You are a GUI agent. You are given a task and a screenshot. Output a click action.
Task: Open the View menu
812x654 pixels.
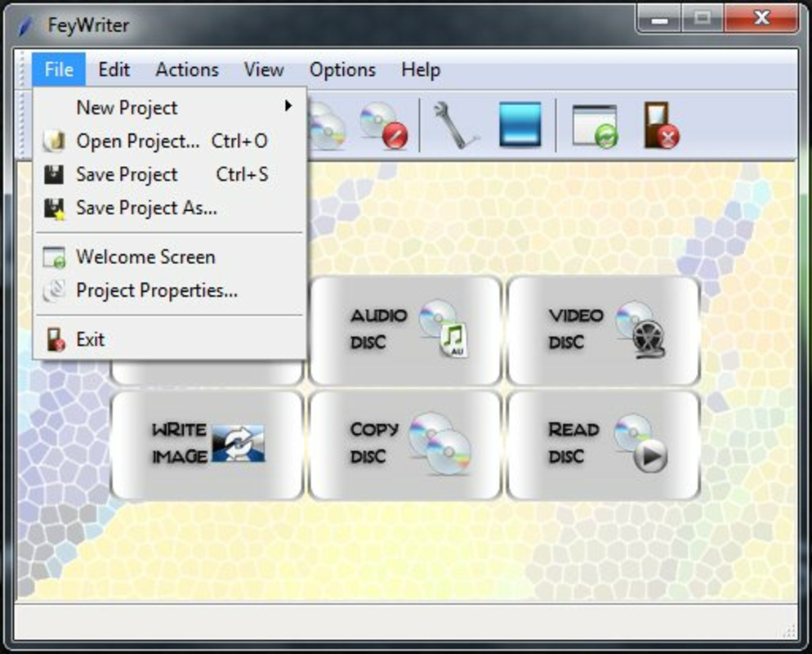264,69
